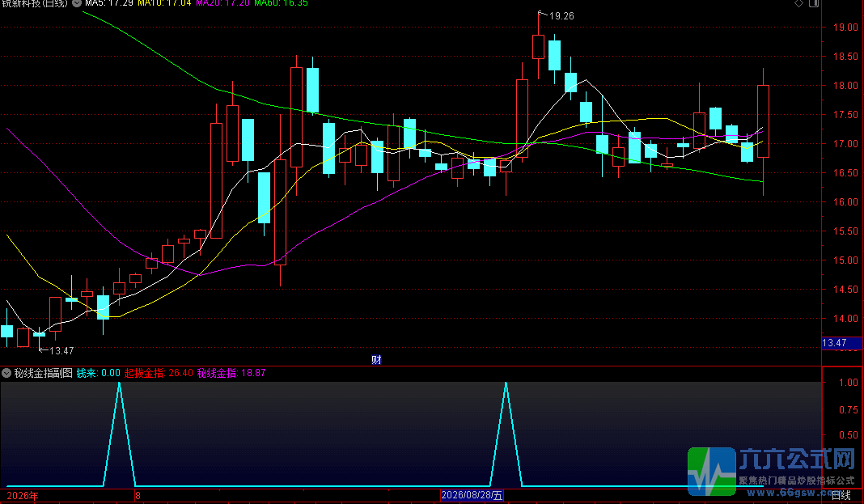Click the 财 marker below the chart
Viewport: 864px width, 504px height.
376,360
